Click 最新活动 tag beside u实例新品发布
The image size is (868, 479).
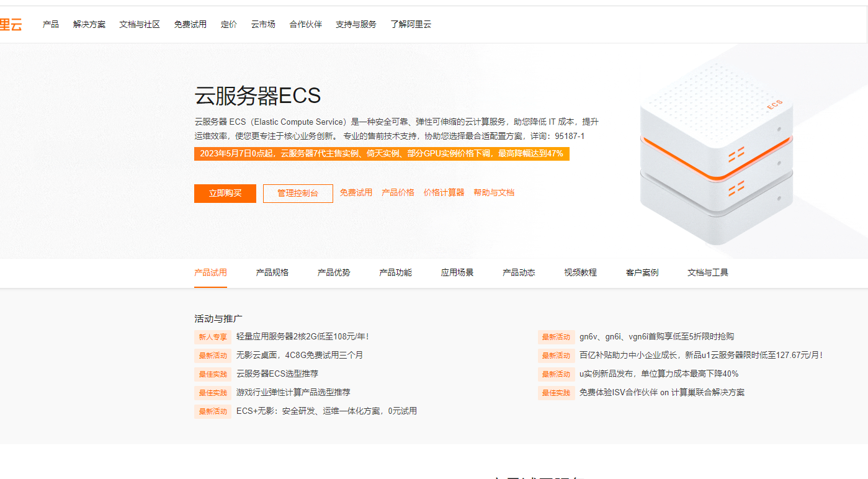pyautogui.click(x=556, y=375)
